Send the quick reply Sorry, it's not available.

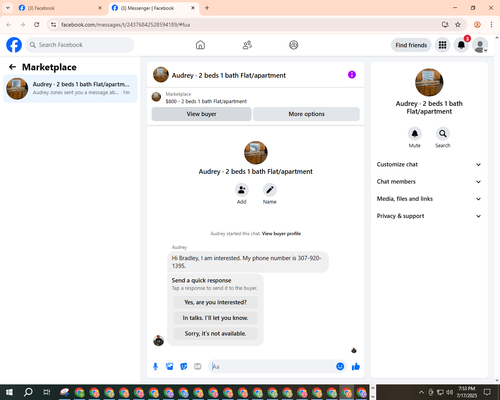tap(215, 334)
